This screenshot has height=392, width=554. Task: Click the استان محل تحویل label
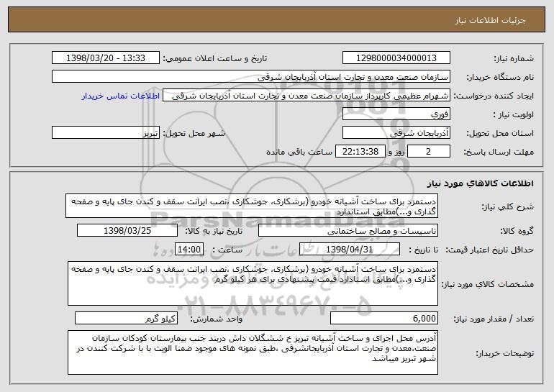tap(500, 133)
